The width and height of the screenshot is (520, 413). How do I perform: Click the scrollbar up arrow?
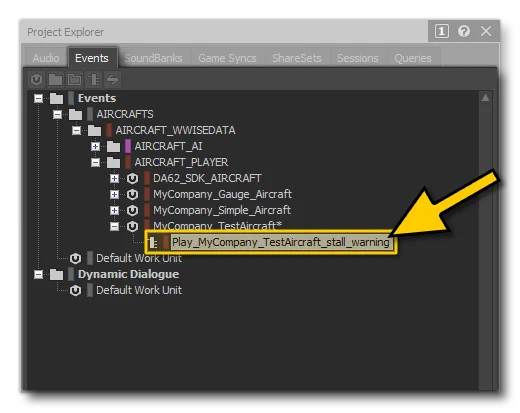485,98
